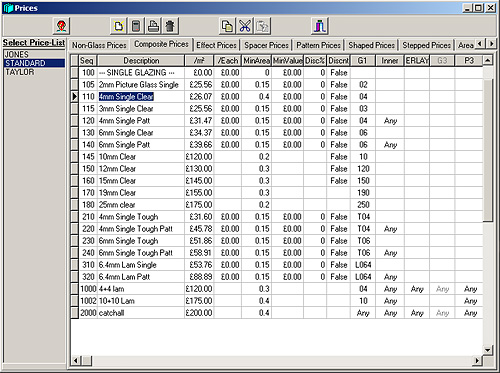Click the '£26.07' price cell
The width and height of the screenshot is (500, 373).
click(199, 97)
